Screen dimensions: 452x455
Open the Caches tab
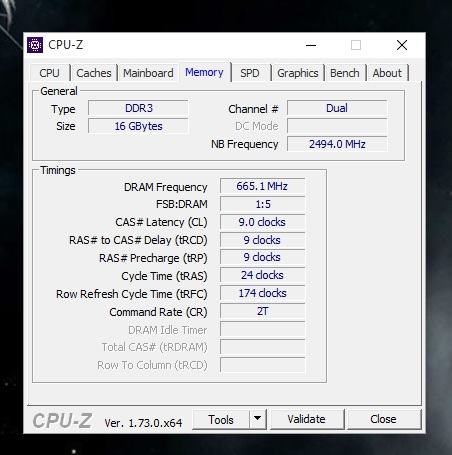point(94,73)
